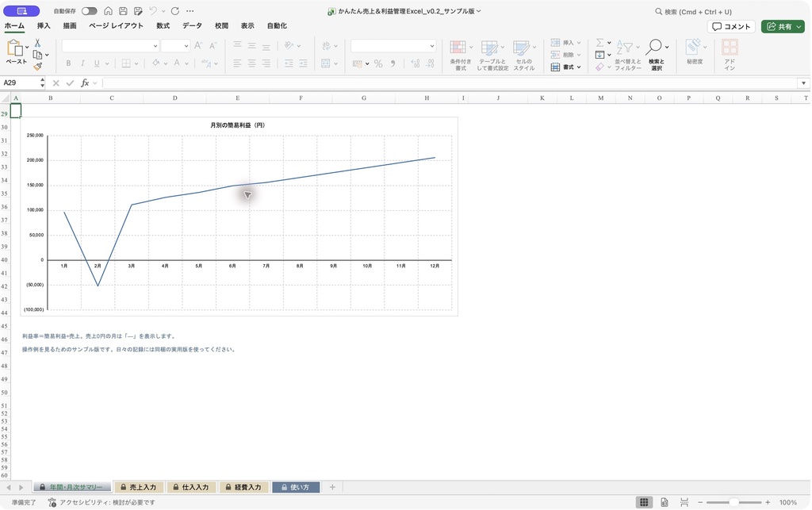Click the Bold B icon

pyautogui.click(x=68, y=63)
